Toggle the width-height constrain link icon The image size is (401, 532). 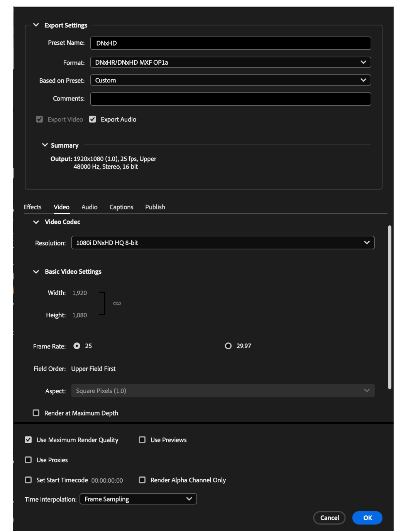(x=117, y=303)
